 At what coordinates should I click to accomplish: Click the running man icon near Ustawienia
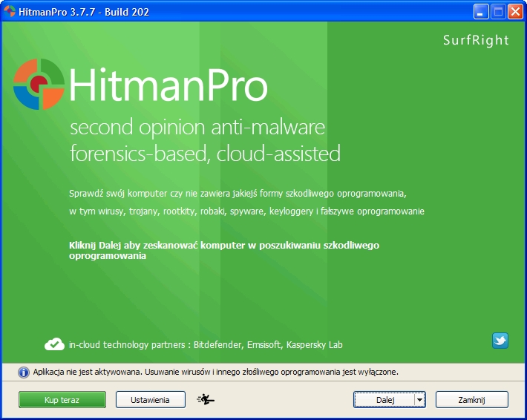[x=206, y=400]
